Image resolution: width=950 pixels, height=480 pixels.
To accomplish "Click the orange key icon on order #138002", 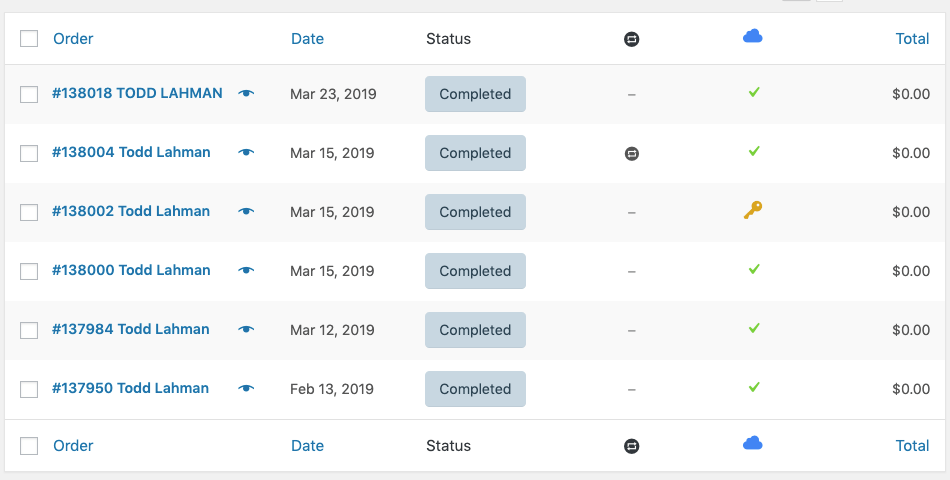I will tap(753, 211).
